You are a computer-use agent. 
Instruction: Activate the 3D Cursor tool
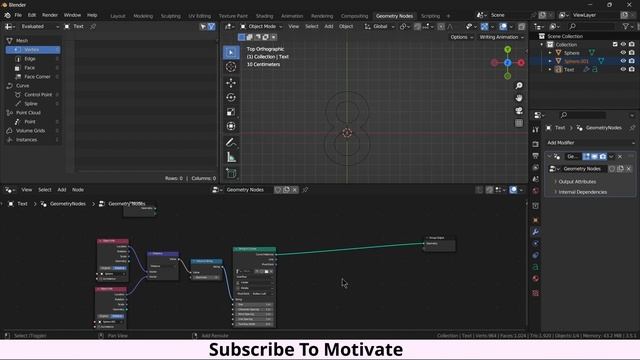click(x=231, y=67)
